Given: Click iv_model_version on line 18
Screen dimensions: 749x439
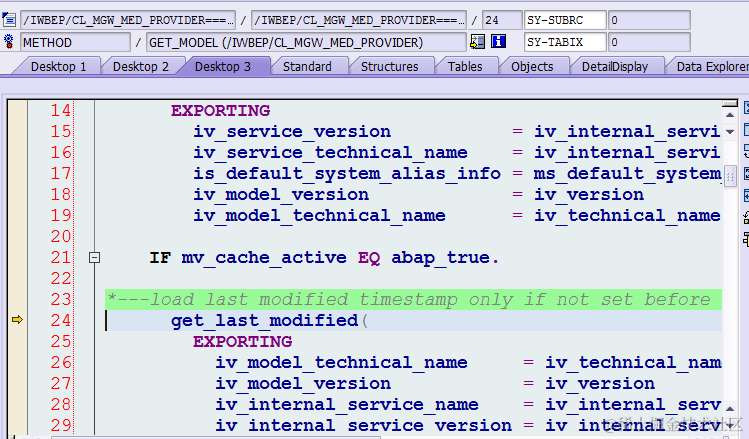Looking at the screenshot, I should tap(281, 195).
